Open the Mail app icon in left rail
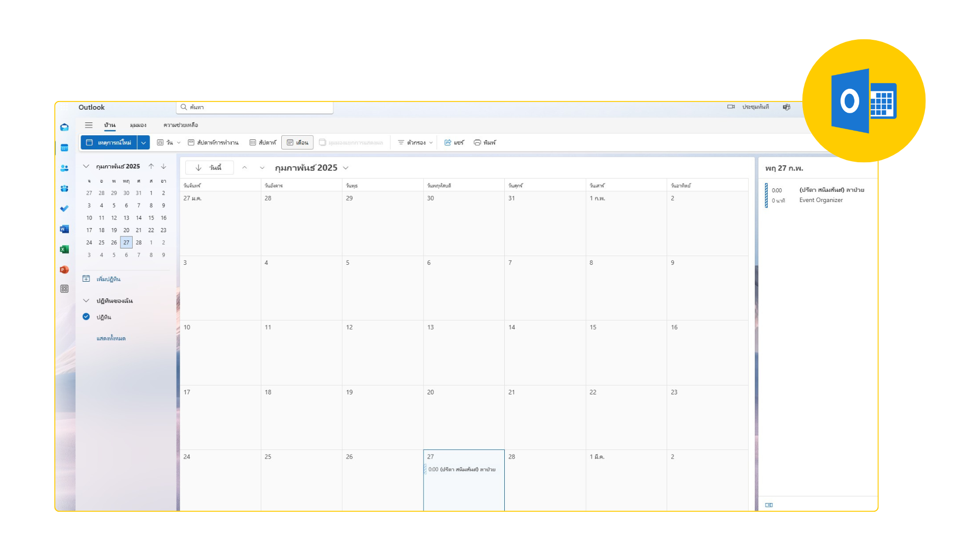The height and width of the screenshot is (551, 980). [x=64, y=128]
